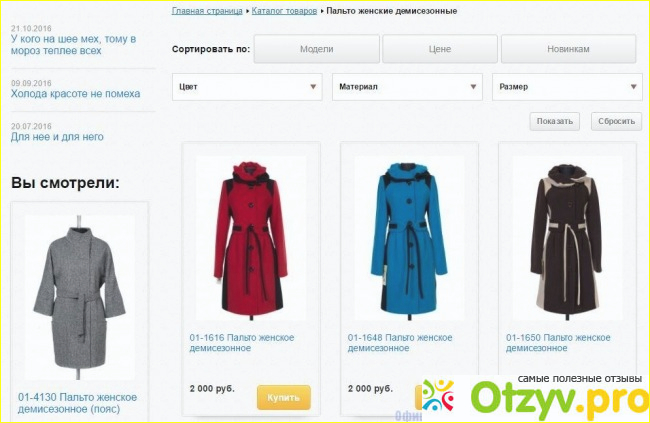
Task: Open red coat 01-1616 thumbnail
Action: pyautogui.click(x=251, y=239)
